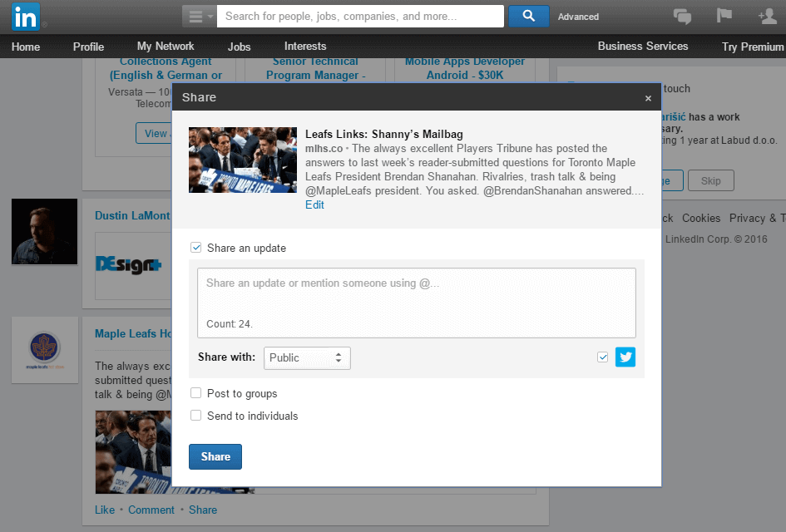Click the Try Premium link
This screenshot has width=786, height=532.
click(753, 47)
